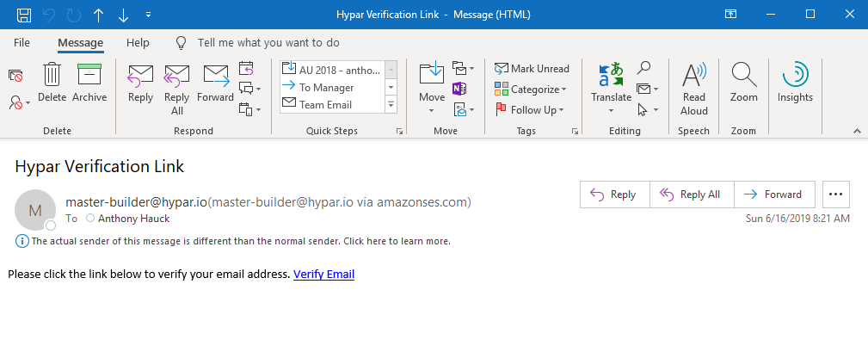Collapse the ribbon with the chevron
The height and width of the screenshot is (352, 868).
point(857,132)
